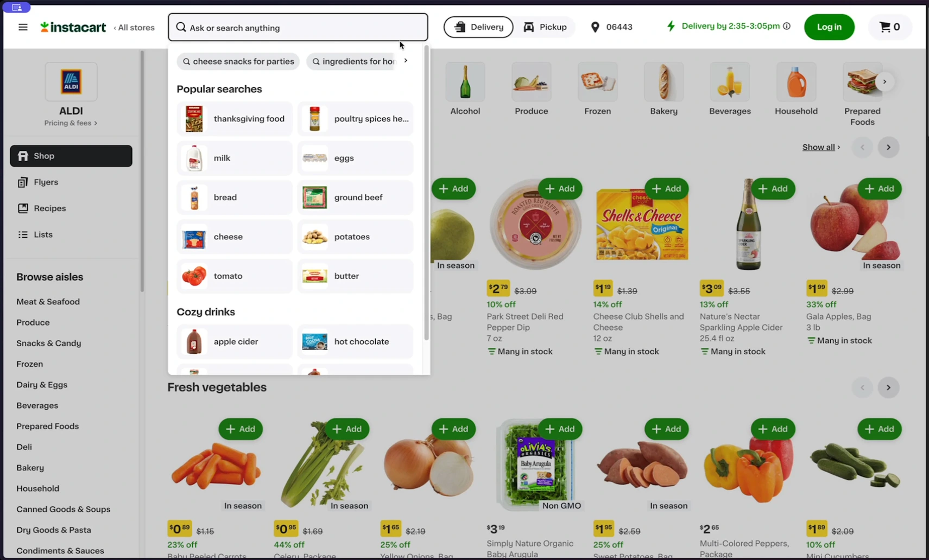Switch to Delivery mode

478,27
